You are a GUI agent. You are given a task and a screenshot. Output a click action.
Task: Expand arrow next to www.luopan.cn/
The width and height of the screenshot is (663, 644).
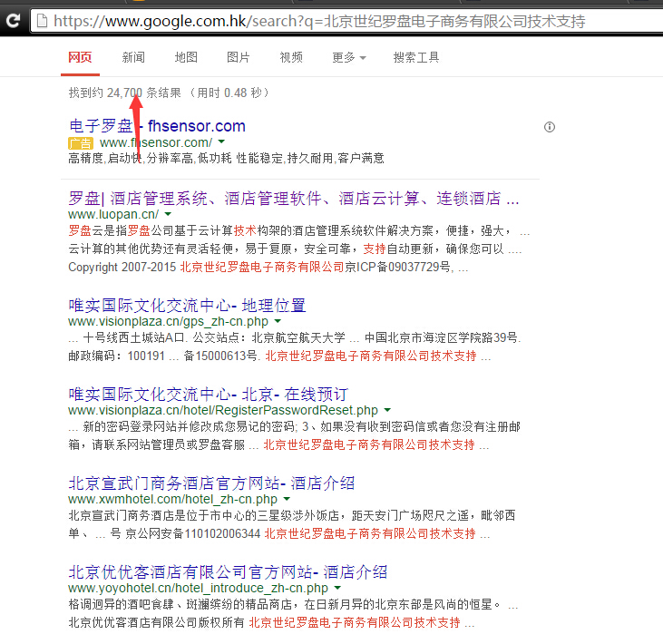[x=168, y=214]
